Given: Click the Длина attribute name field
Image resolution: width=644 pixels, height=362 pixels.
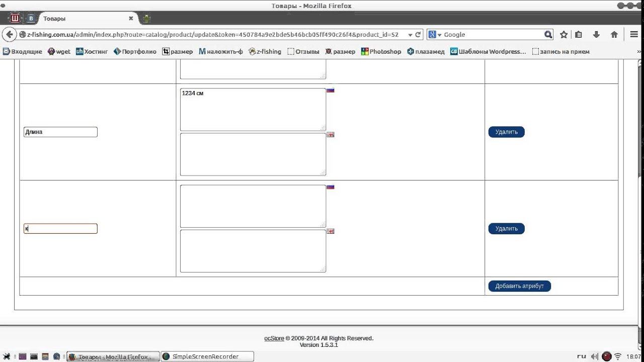Looking at the screenshot, I should coord(60,132).
